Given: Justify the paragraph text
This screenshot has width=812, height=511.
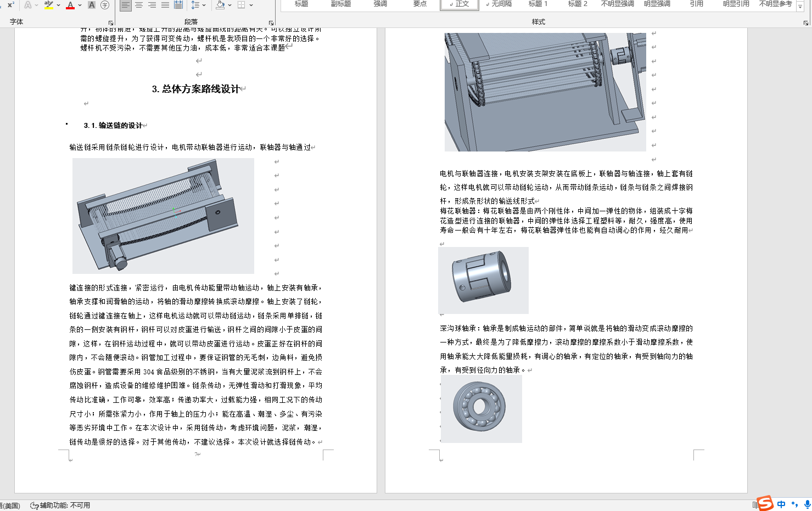Looking at the screenshot, I should pos(165,5).
